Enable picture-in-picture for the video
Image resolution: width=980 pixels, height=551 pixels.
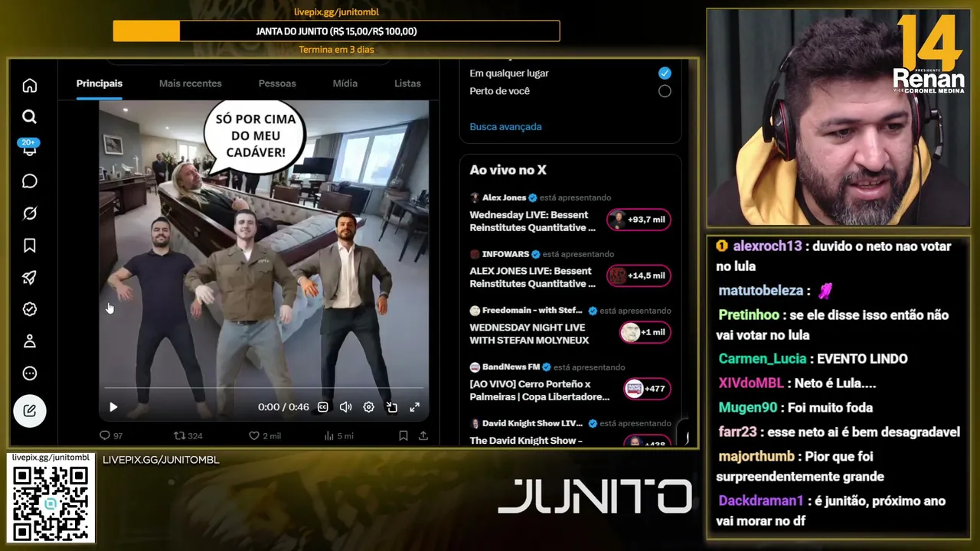pyautogui.click(x=392, y=407)
